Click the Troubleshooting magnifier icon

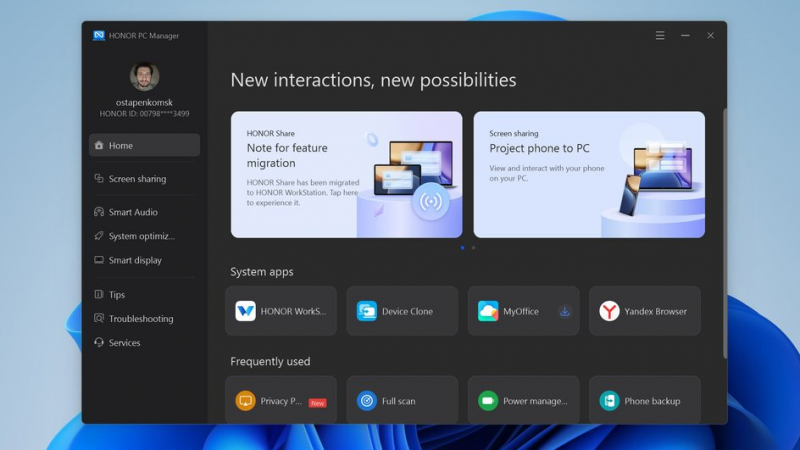[x=99, y=318]
